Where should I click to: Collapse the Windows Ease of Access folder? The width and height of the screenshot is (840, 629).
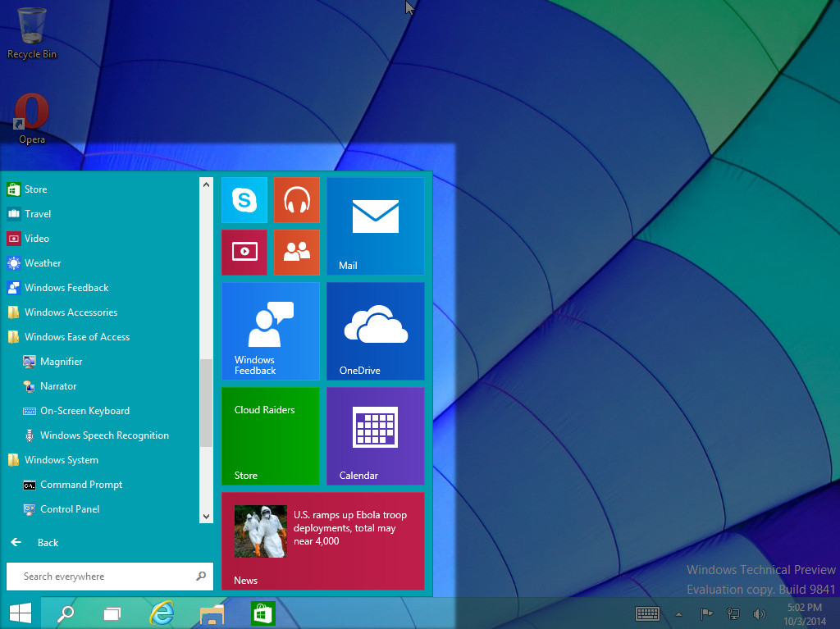pyautogui.click(x=102, y=337)
